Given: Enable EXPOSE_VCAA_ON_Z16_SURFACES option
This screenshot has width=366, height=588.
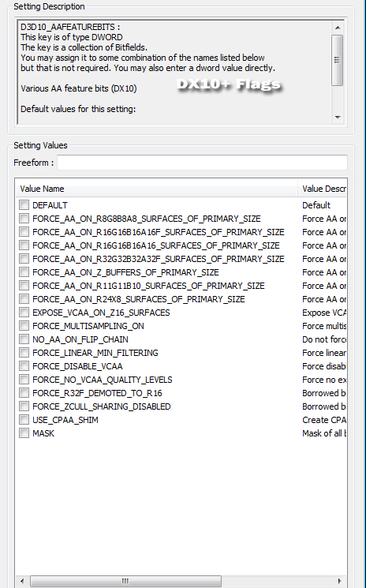Looking at the screenshot, I should coord(24,312).
